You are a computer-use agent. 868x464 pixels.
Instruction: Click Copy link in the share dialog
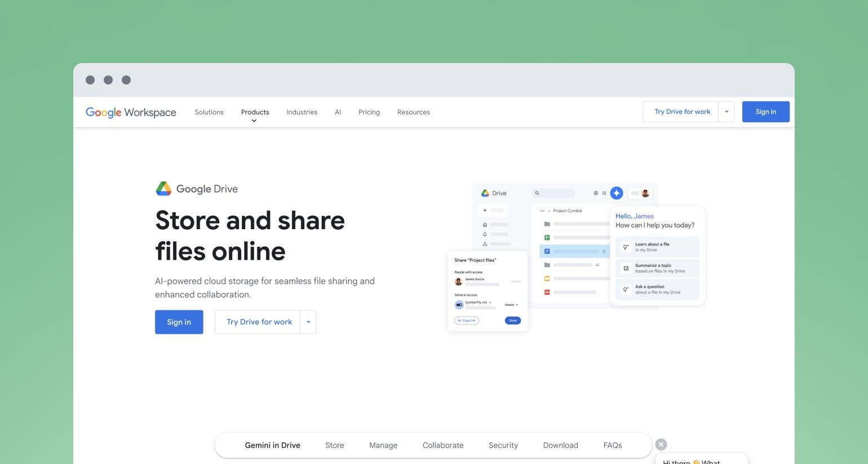point(467,320)
